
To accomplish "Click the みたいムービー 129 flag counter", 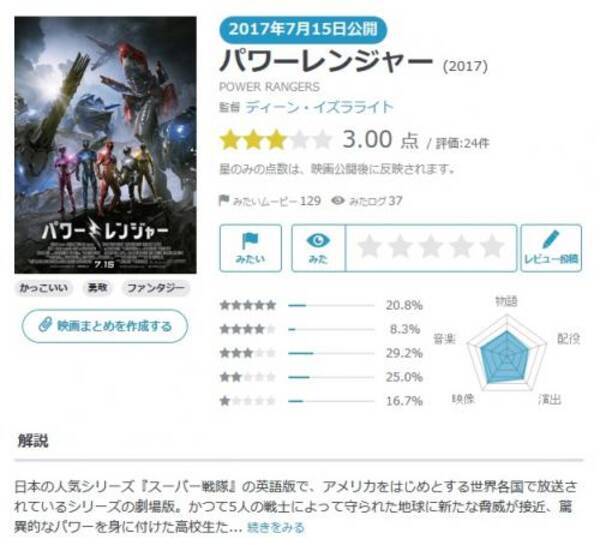I will [270, 201].
